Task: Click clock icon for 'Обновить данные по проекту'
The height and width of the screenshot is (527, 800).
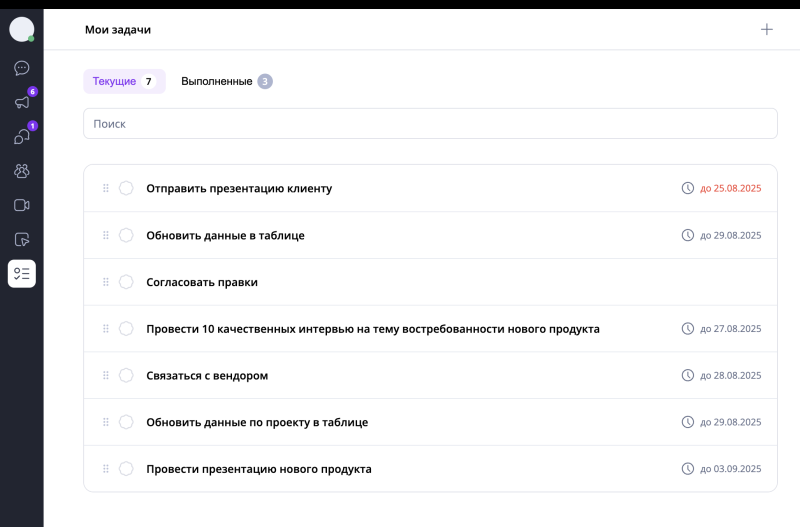Action: coord(688,422)
